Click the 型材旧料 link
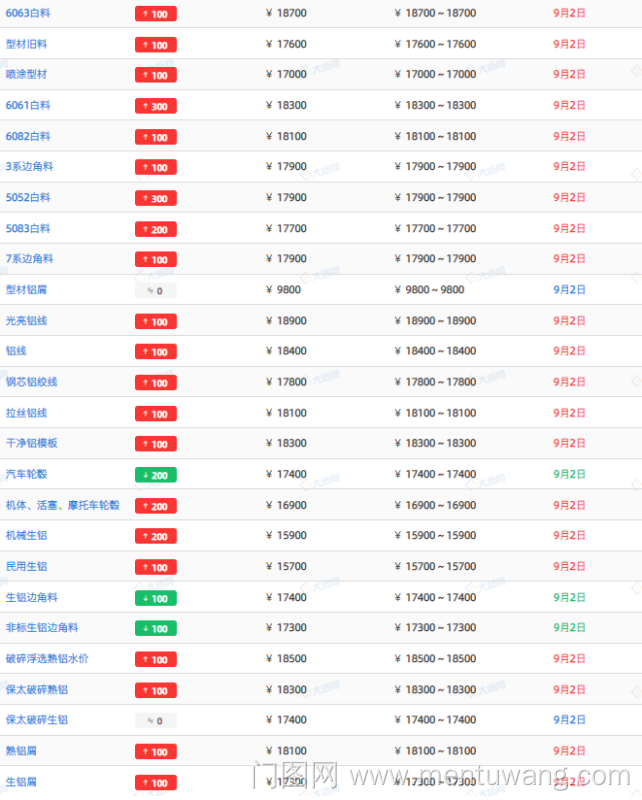642x800 pixels. tap(26, 44)
